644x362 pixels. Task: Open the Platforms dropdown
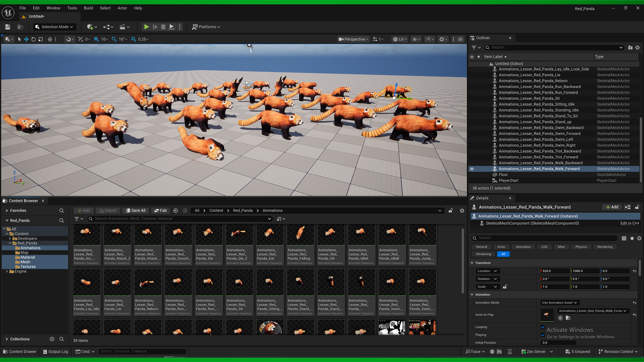coord(207,27)
